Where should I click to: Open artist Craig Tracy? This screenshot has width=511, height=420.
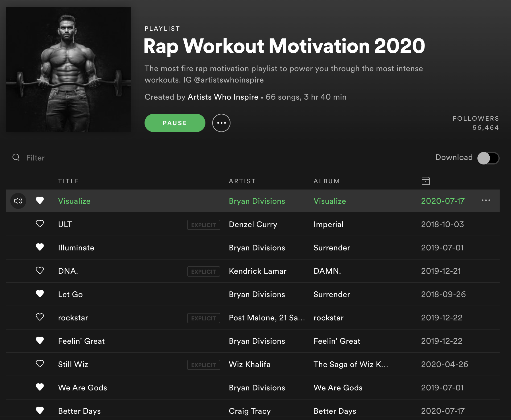click(250, 411)
